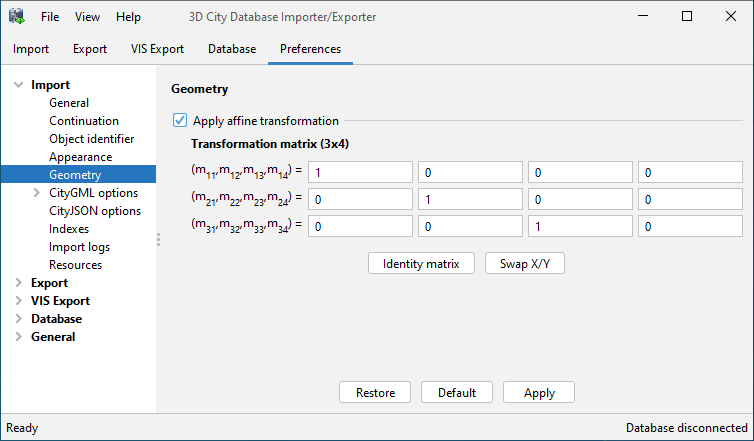Expand the CityGML options node
Screen dimensions: 754x441
[x=37, y=193]
